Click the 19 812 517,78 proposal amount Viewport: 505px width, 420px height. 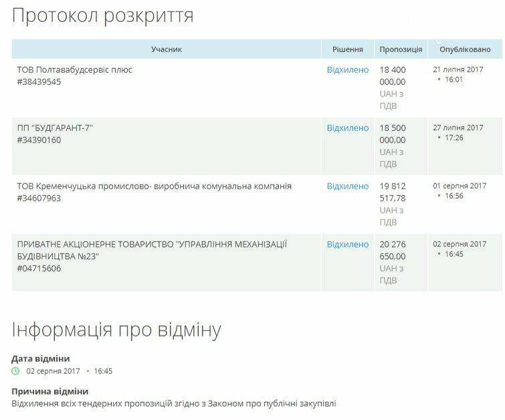coord(393,193)
